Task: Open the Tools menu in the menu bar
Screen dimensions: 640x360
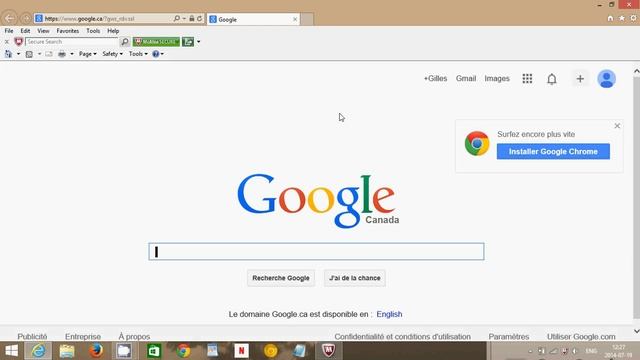Action: click(93, 31)
